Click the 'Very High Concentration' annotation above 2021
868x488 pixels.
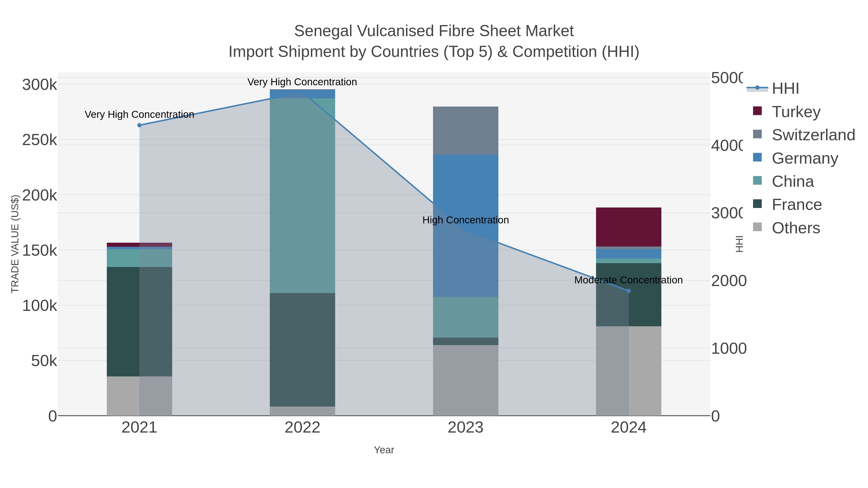140,114
